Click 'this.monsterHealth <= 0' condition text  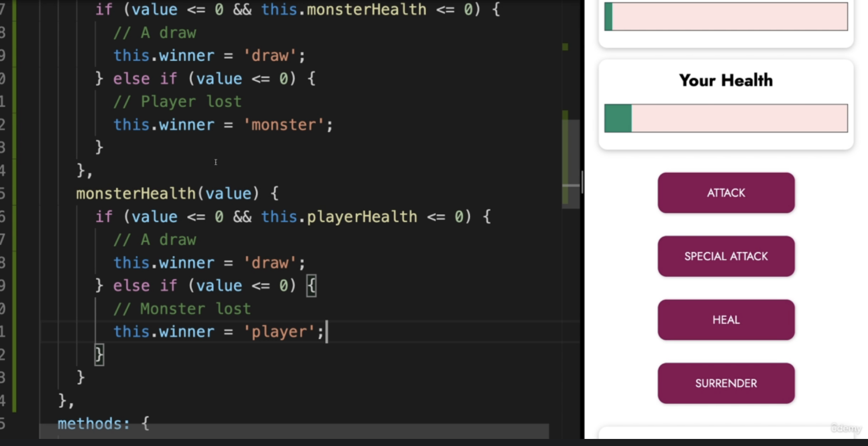[x=367, y=9]
